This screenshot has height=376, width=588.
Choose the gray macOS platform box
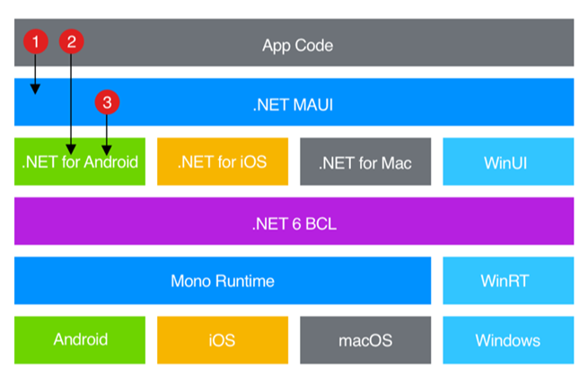click(364, 339)
